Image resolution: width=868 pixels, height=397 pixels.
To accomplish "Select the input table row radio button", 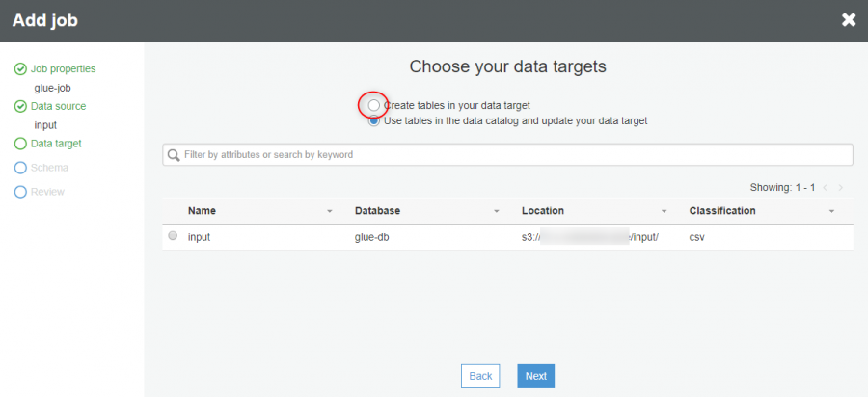I will tap(173, 235).
